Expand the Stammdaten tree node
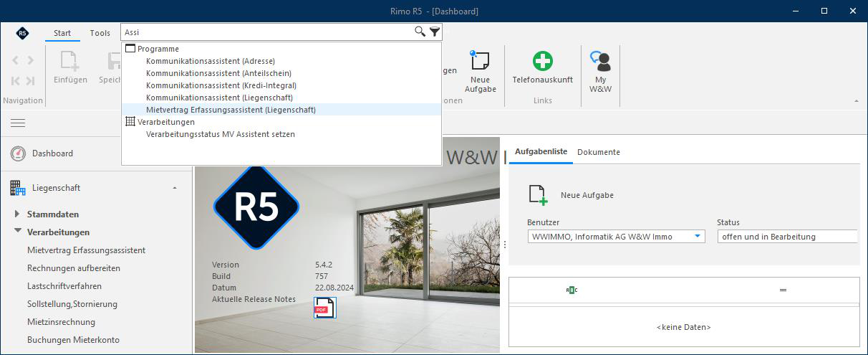Viewport: 868px width, 355px height. tap(18, 214)
